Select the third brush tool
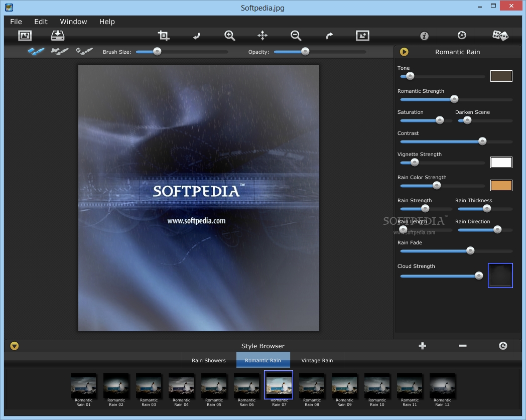 [84, 51]
